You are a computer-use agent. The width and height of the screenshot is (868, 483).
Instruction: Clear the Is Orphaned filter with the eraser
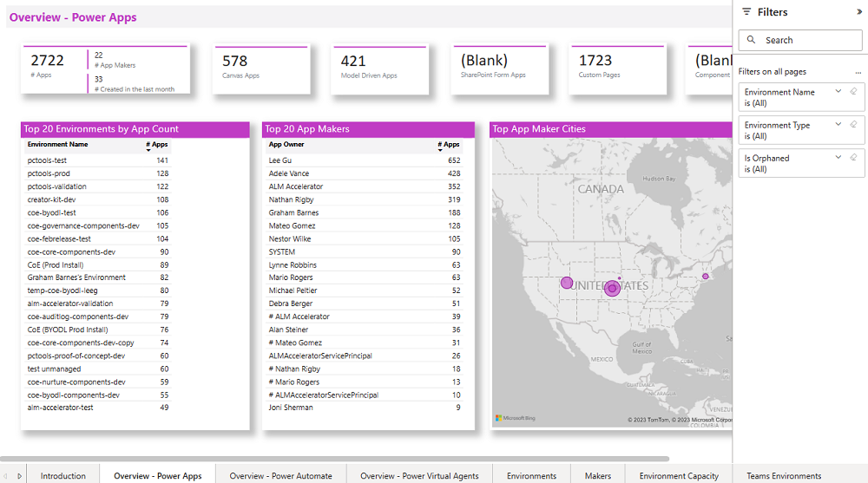[853, 157]
